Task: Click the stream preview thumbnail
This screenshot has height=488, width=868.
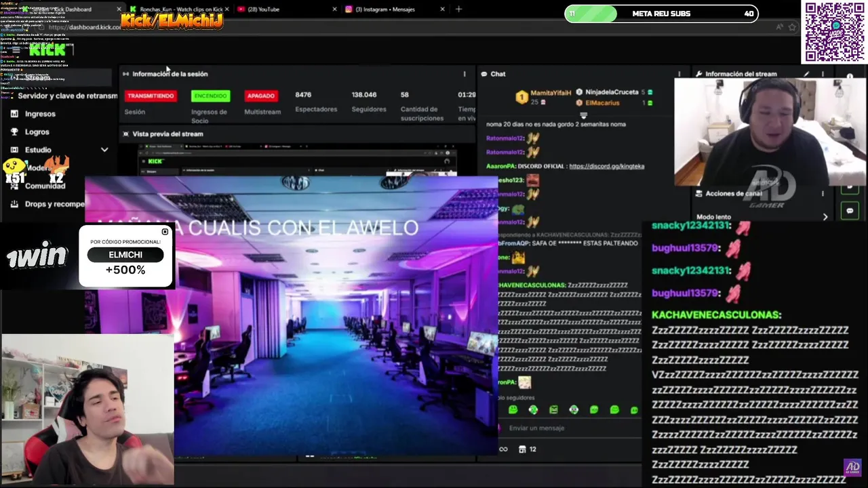Action: point(297,160)
